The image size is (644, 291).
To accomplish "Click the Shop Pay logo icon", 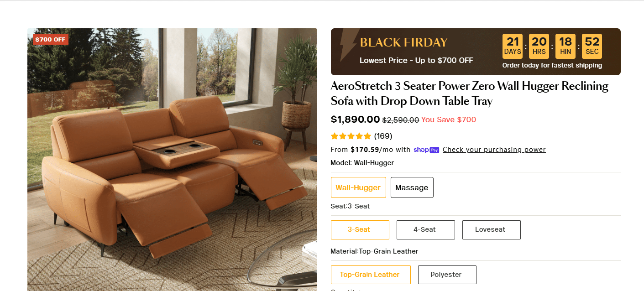I will pos(426,150).
